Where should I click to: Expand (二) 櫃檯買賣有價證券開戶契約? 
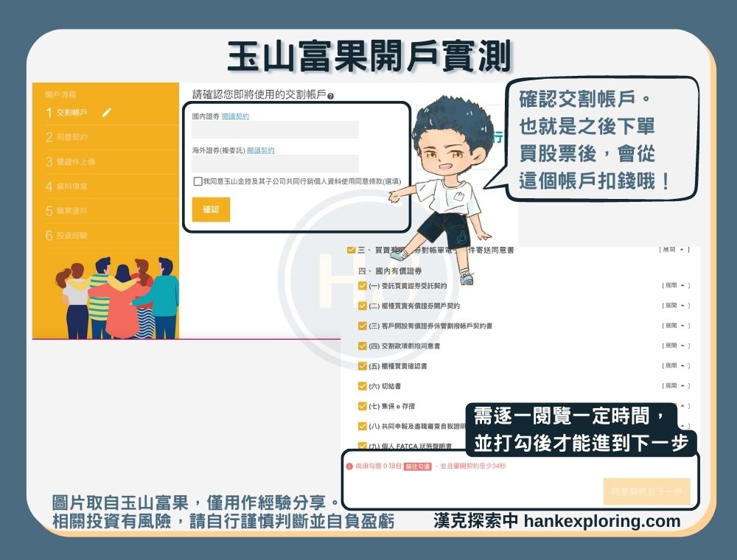[x=675, y=305]
